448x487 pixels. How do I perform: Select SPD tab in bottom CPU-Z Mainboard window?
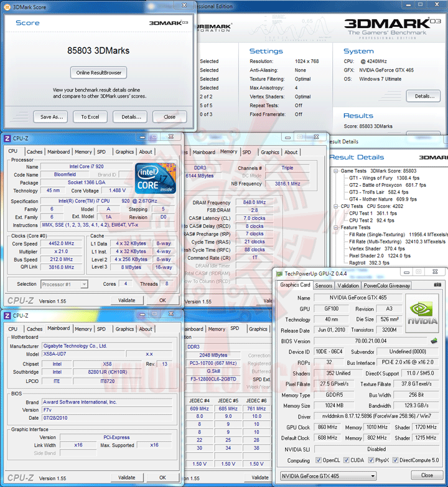coord(101,329)
